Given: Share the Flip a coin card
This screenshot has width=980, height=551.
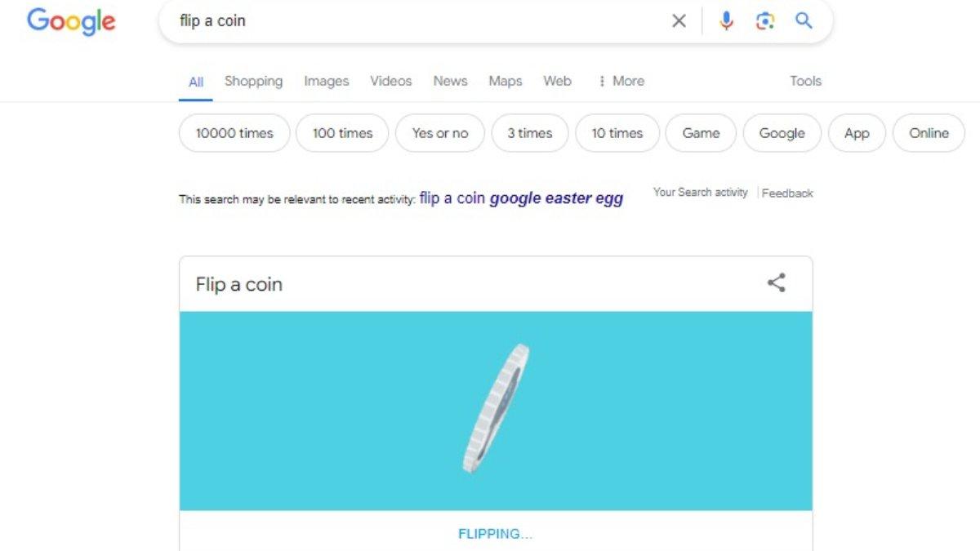Looking at the screenshot, I should (776, 283).
